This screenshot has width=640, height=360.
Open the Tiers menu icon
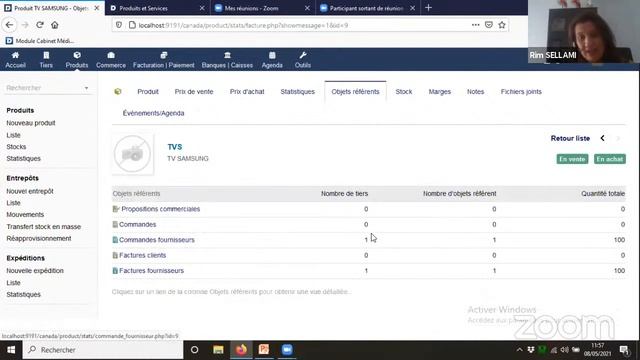coord(46,56)
